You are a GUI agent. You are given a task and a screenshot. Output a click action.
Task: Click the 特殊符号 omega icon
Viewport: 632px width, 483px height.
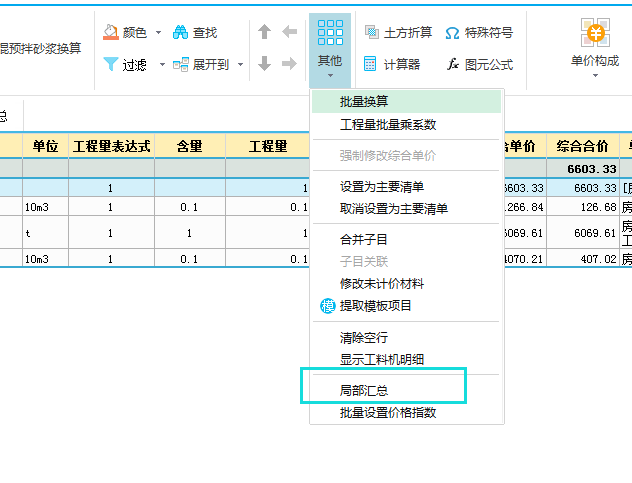(452, 33)
